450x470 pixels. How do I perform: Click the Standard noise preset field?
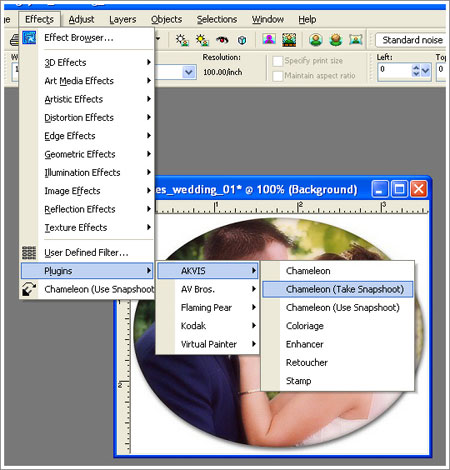pyautogui.click(x=411, y=40)
